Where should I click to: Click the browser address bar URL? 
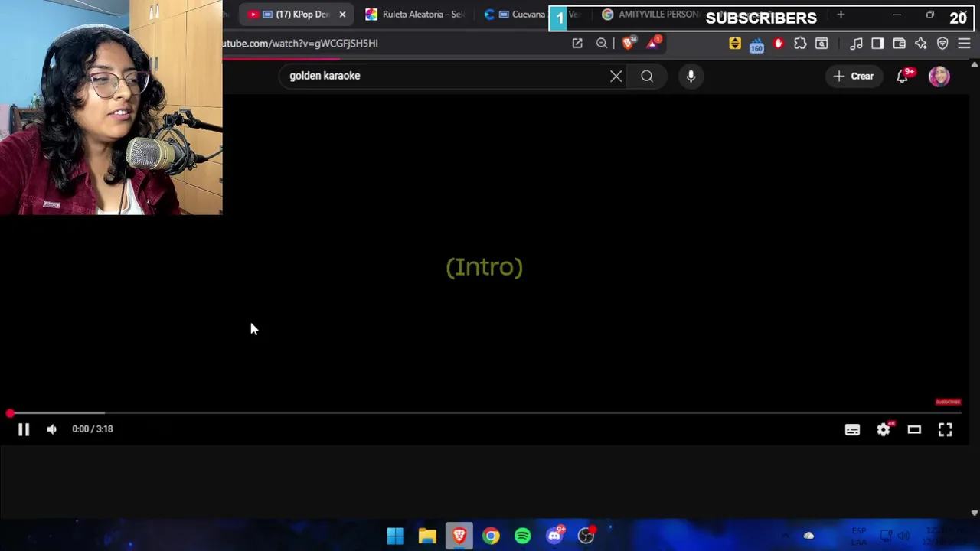tap(300, 44)
